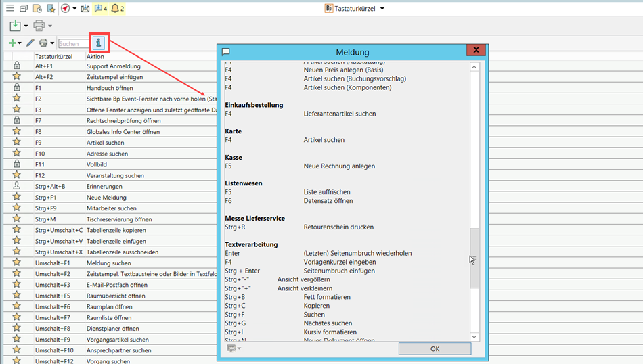
Task: Click the info icon next to search
Action: click(99, 43)
